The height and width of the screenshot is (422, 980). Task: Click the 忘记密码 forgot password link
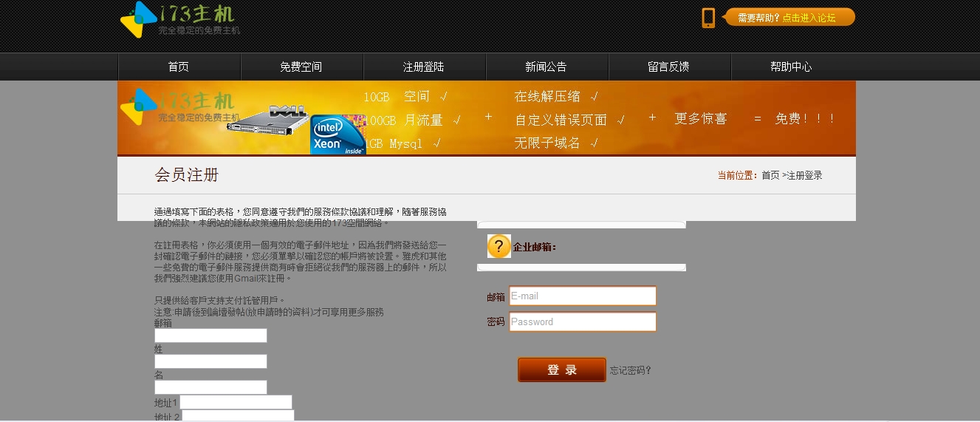coord(630,371)
